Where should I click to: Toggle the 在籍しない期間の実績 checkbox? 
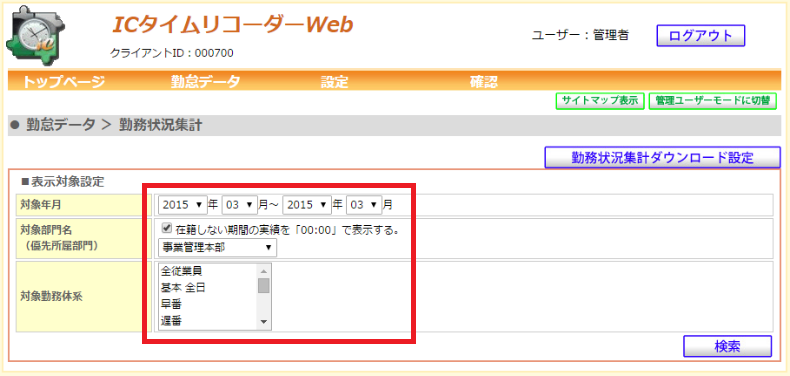pyautogui.click(x=166, y=228)
